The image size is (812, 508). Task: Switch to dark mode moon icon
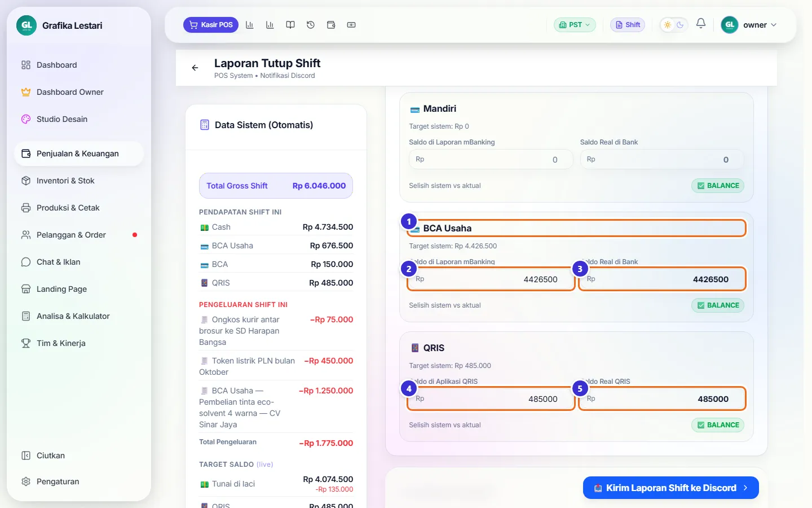click(680, 25)
